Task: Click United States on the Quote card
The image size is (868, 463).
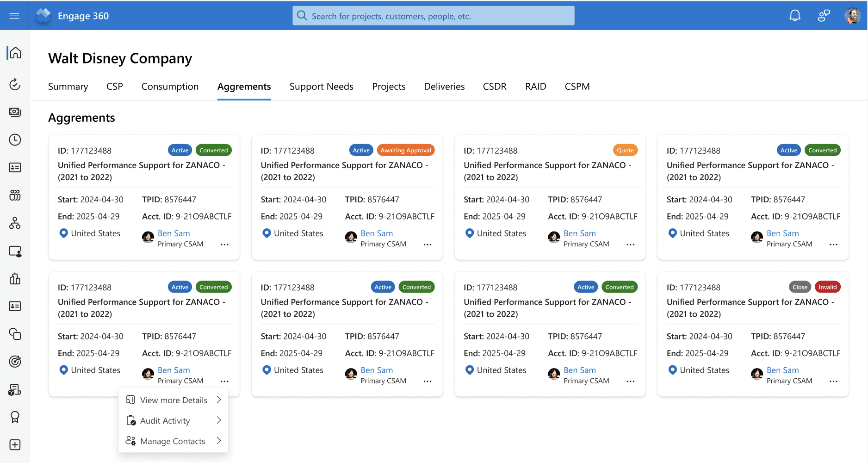Action: click(502, 233)
